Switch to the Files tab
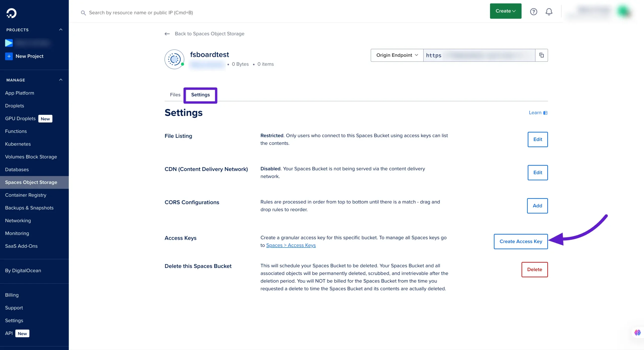The width and height of the screenshot is (644, 350). (175, 94)
